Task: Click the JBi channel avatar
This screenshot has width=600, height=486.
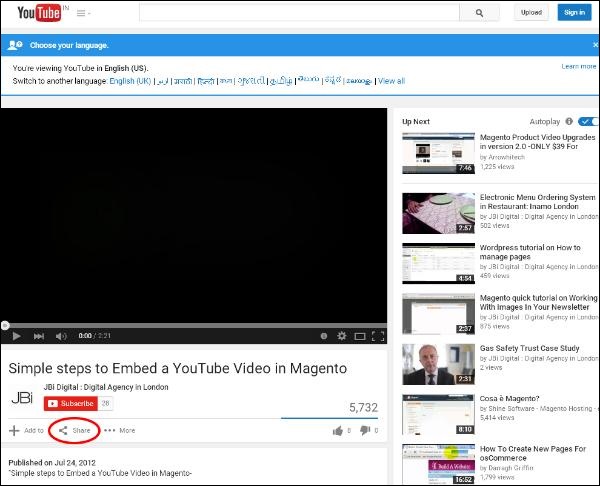Action: (22, 398)
